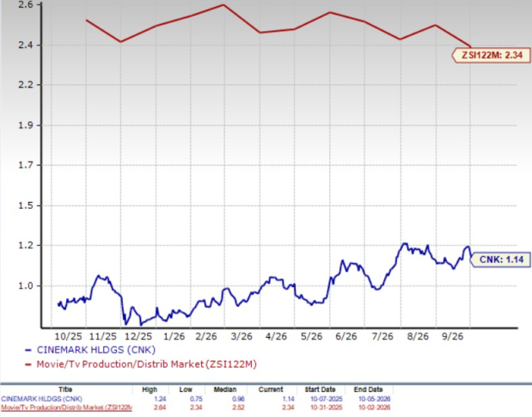The height and width of the screenshot is (417, 532).
Task: Click the 10/25 x-axis label
Action: [68, 336]
